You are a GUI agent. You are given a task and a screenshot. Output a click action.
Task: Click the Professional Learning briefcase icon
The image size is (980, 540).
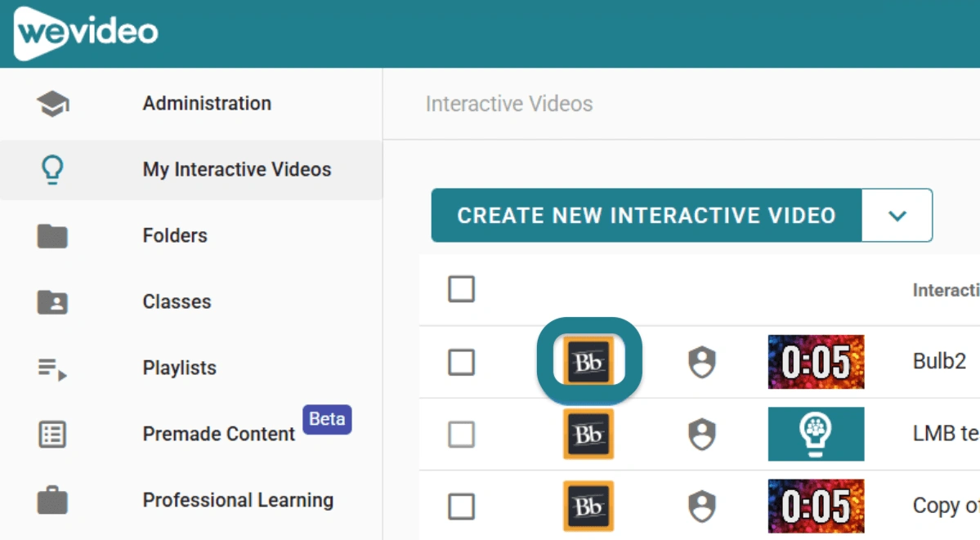(52, 500)
